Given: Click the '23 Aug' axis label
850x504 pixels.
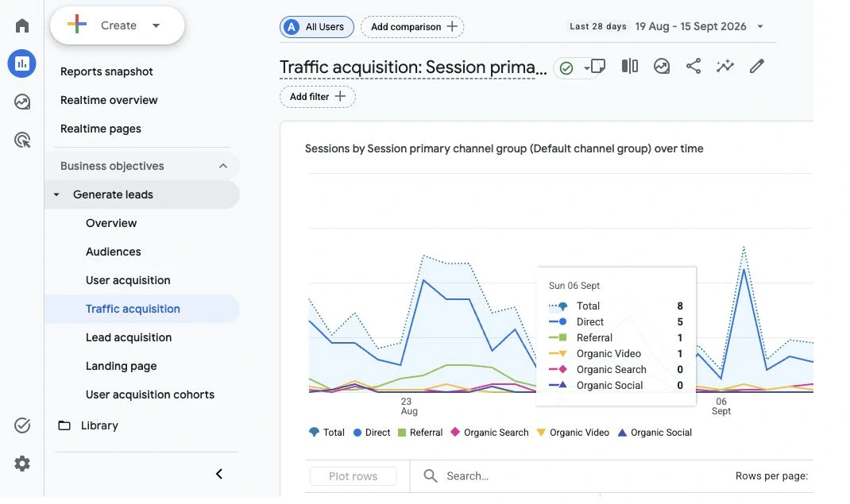Looking at the screenshot, I should tap(408, 406).
